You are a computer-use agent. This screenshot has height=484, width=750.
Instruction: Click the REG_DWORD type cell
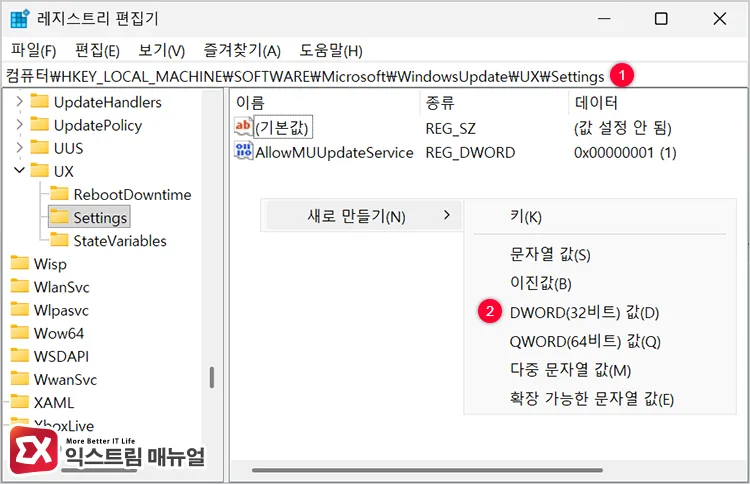470,153
